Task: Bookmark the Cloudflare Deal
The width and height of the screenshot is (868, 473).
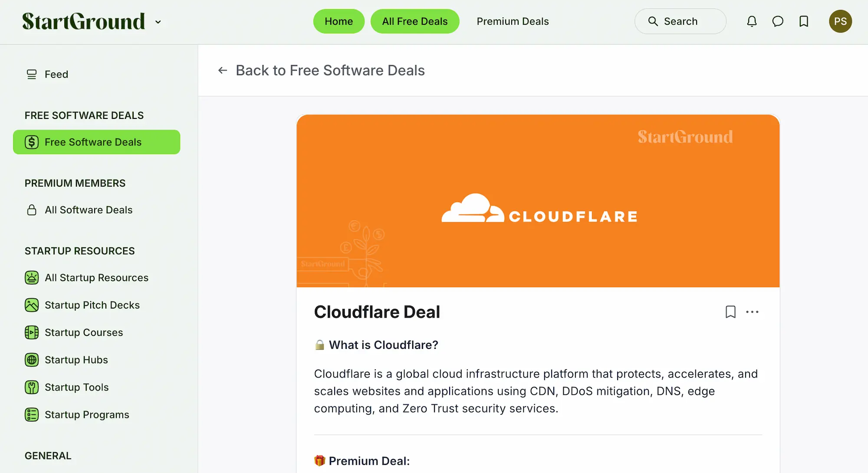Action: click(731, 312)
